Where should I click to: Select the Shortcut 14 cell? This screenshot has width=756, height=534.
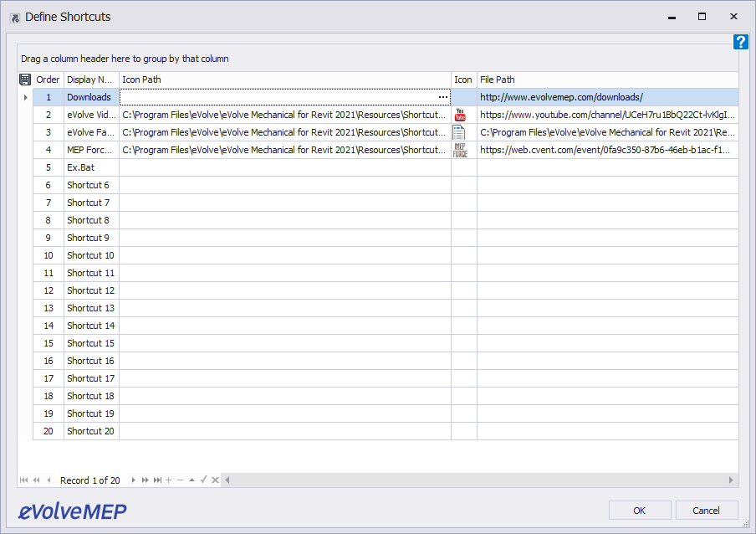(91, 326)
